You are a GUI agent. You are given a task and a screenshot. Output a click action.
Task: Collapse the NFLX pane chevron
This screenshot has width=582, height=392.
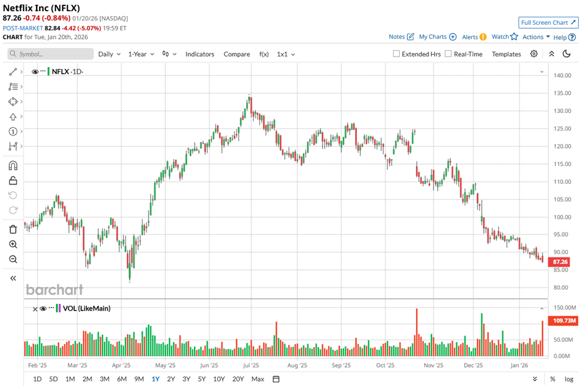(542, 72)
